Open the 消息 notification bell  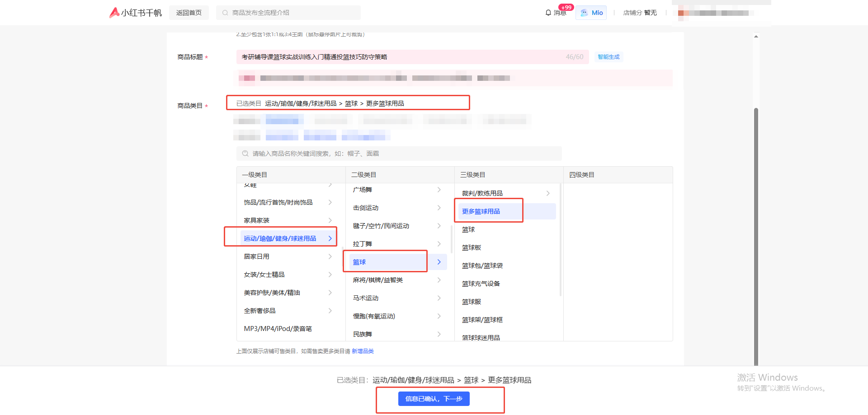[x=548, y=13]
